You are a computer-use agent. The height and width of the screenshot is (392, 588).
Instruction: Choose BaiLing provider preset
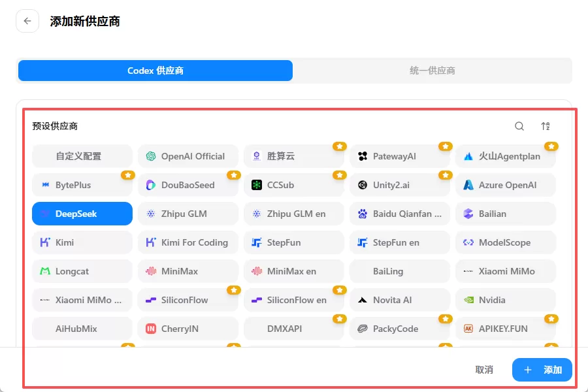[400, 271]
